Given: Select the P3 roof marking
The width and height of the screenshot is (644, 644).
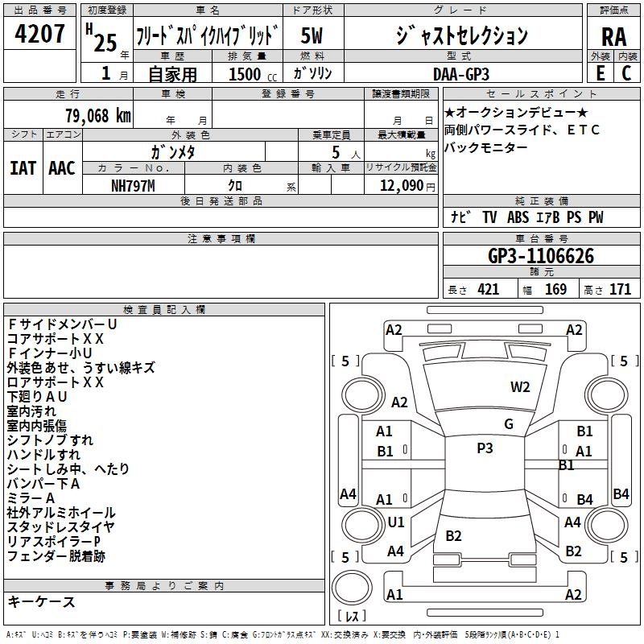Looking at the screenshot, I should (485, 448).
